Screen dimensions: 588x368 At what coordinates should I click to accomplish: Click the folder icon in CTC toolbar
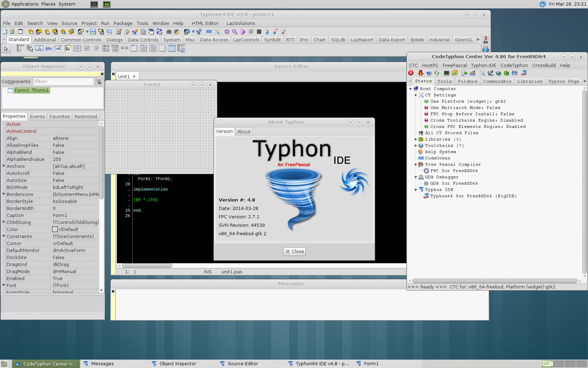[x=455, y=73]
